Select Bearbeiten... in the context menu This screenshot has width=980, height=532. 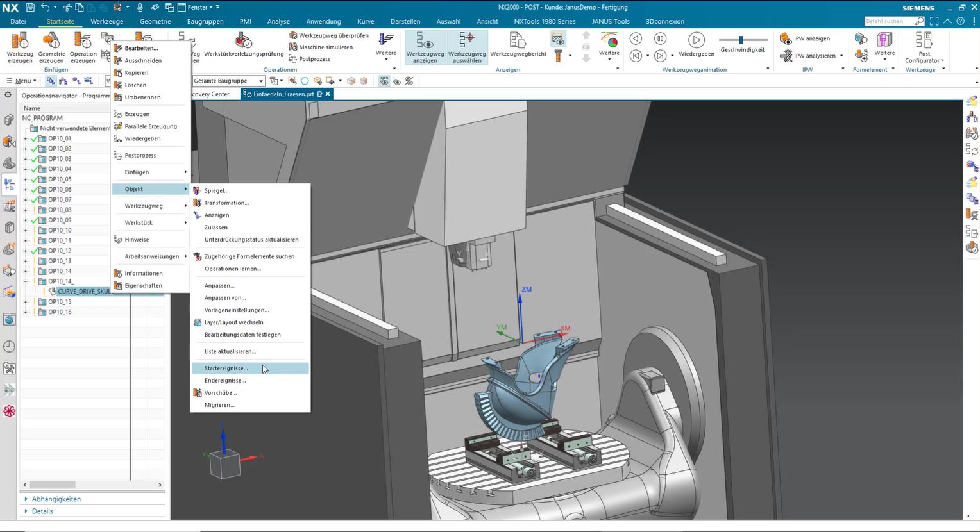(x=151, y=48)
